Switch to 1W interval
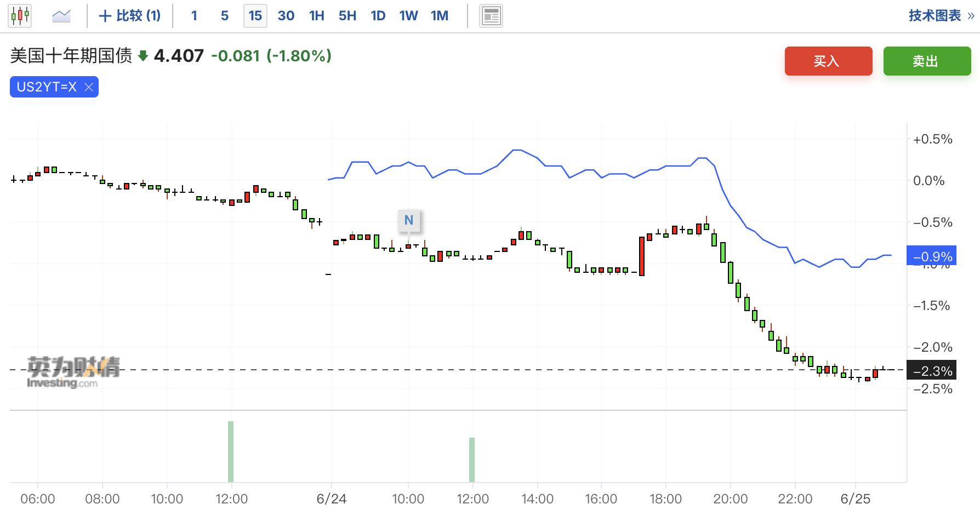 (x=409, y=15)
